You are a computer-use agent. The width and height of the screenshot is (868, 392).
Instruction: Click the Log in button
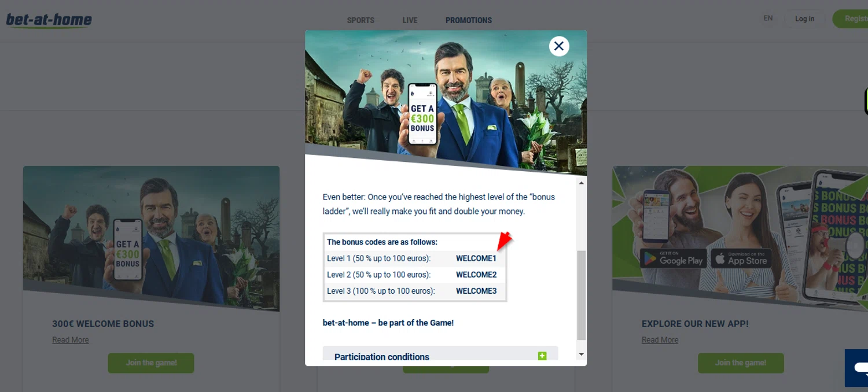[804, 19]
